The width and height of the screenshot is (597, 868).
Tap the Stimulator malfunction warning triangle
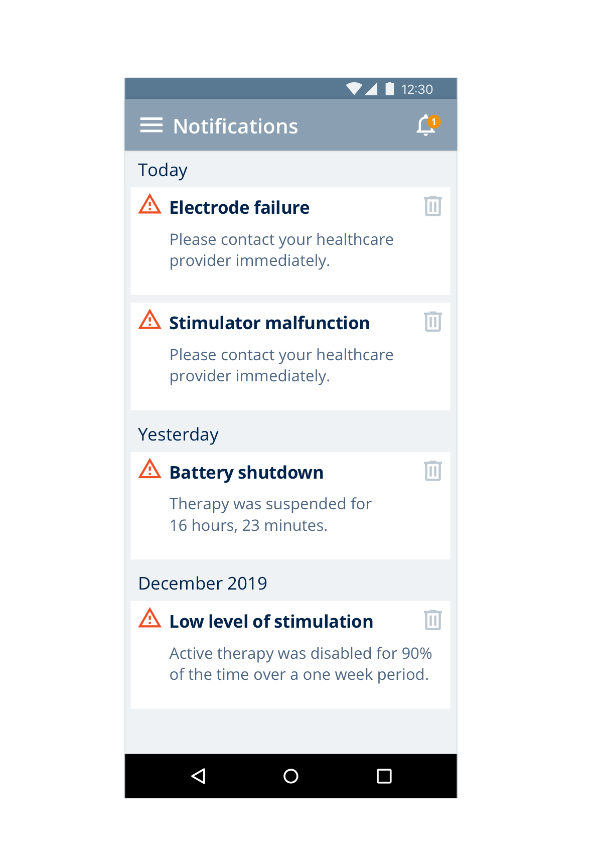[x=150, y=320]
